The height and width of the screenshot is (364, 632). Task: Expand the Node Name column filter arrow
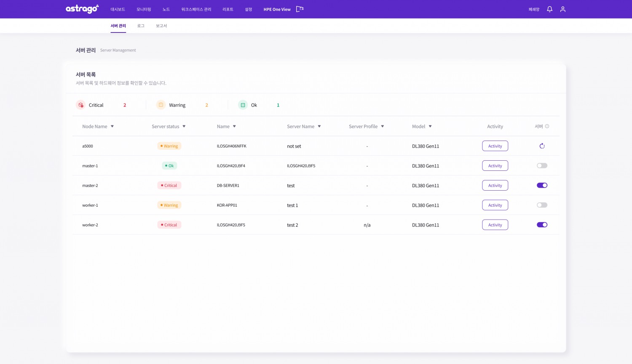[112, 127]
